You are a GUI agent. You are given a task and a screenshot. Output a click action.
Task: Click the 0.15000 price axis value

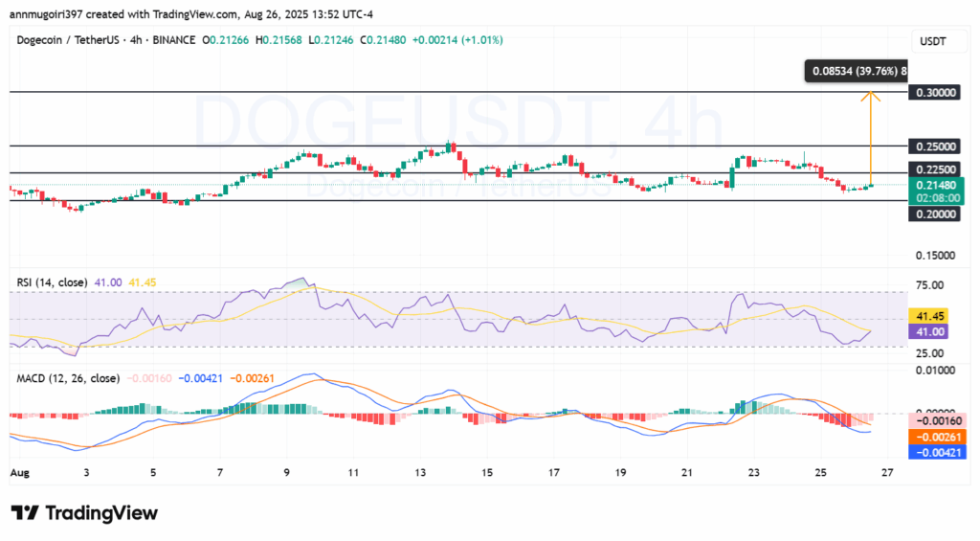(x=936, y=255)
